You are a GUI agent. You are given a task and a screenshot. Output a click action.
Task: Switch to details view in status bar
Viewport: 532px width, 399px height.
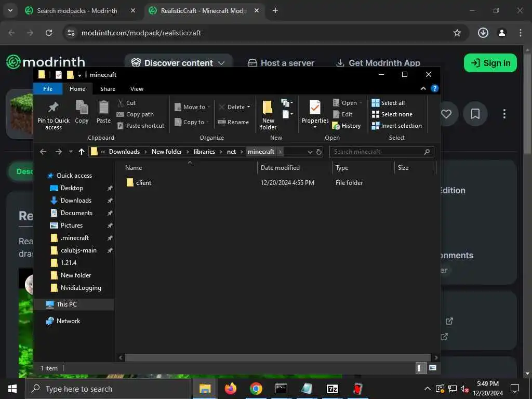tap(420, 368)
